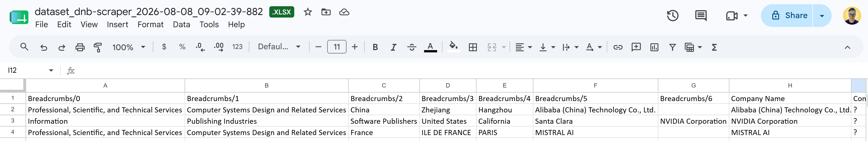Open Google account avatar
Viewport: 868px width, 141px height.
(x=852, y=16)
